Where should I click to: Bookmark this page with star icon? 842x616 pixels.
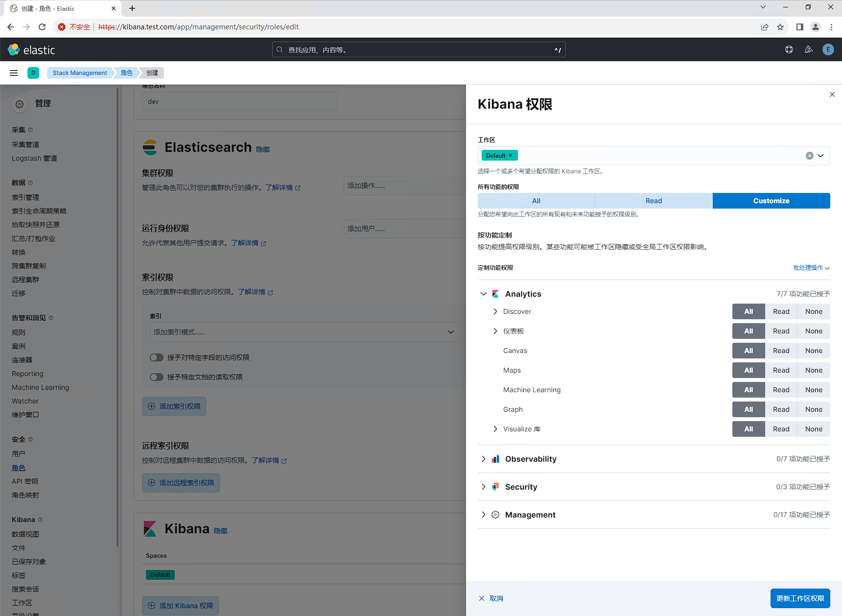780,27
